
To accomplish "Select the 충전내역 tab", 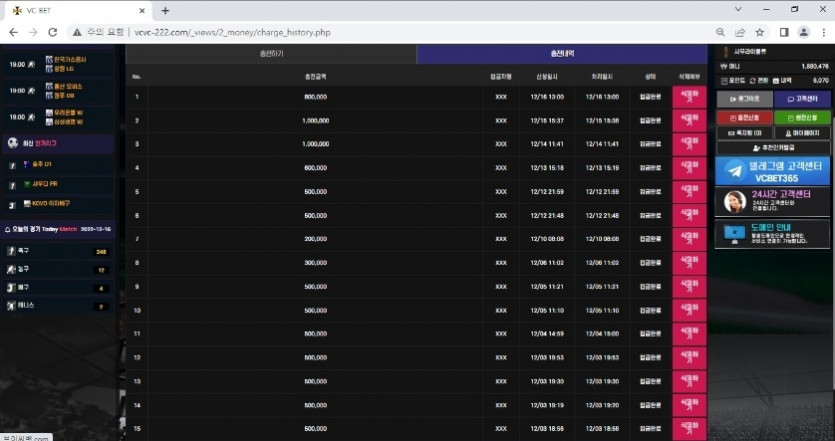I will pos(562,54).
